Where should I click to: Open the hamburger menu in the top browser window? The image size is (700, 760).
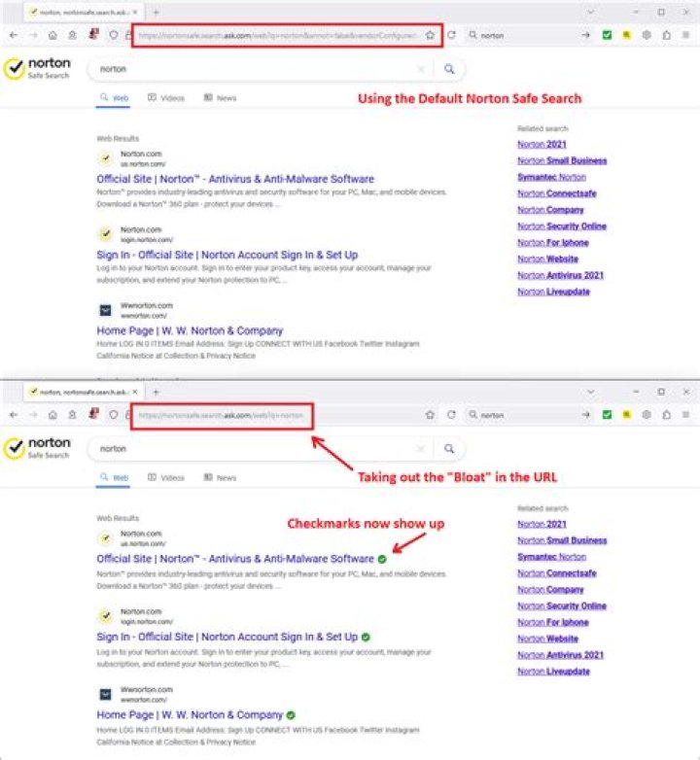click(686, 35)
